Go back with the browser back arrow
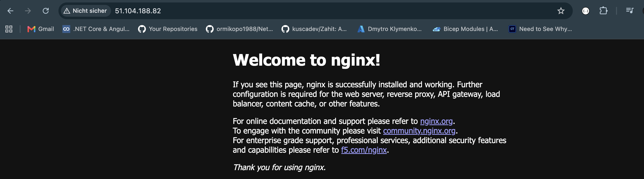644x179 pixels. click(10, 11)
